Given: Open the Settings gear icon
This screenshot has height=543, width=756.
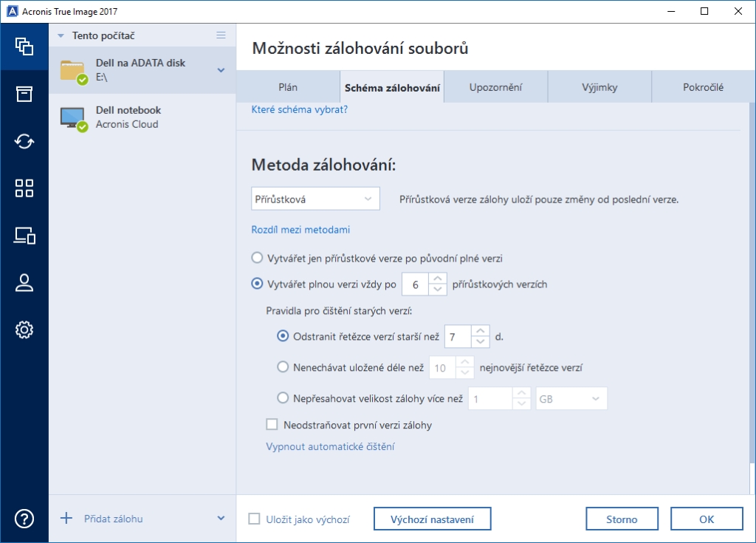Looking at the screenshot, I should 24,329.
